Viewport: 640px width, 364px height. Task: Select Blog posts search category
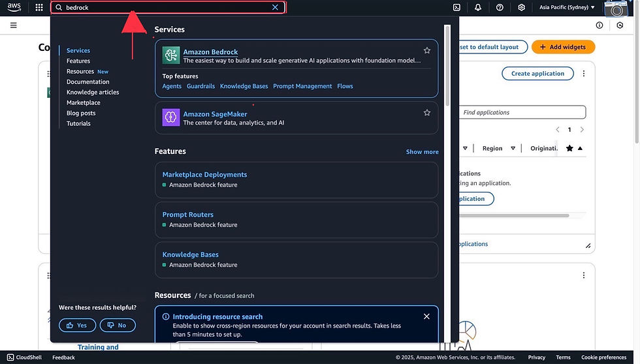(x=81, y=114)
